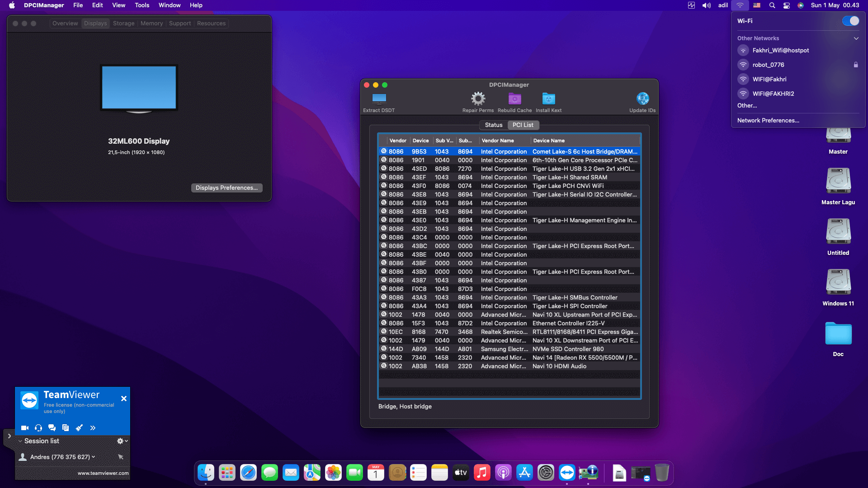
Task: Click the TeamViewer whiteboard brush icon
Action: coord(79,427)
